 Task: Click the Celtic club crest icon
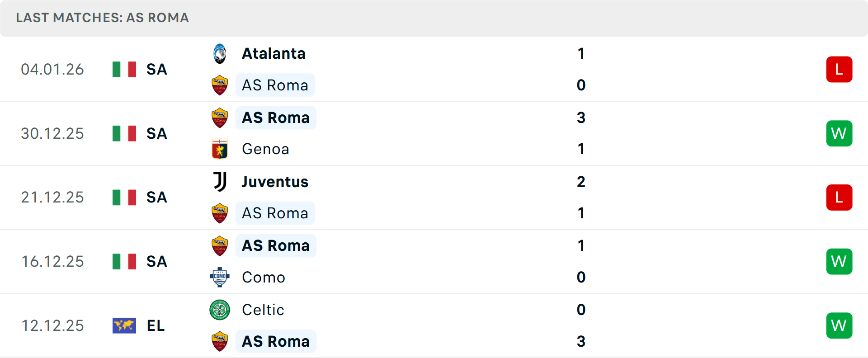click(220, 310)
